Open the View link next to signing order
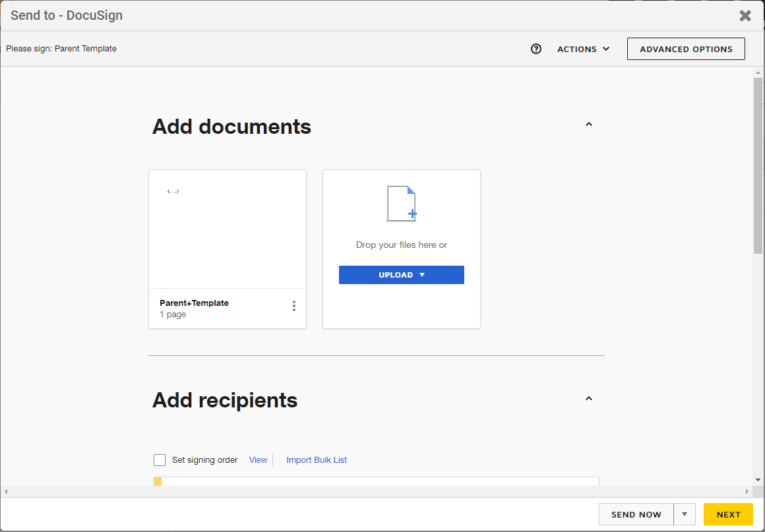Image resolution: width=765 pixels, height=532 pixels. point(258,459)
